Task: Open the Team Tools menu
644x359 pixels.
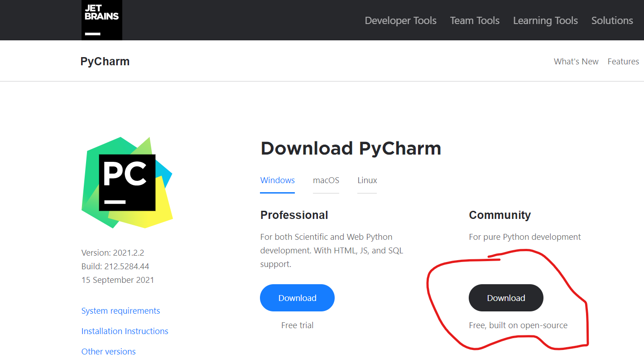Action: click(475, 20)
